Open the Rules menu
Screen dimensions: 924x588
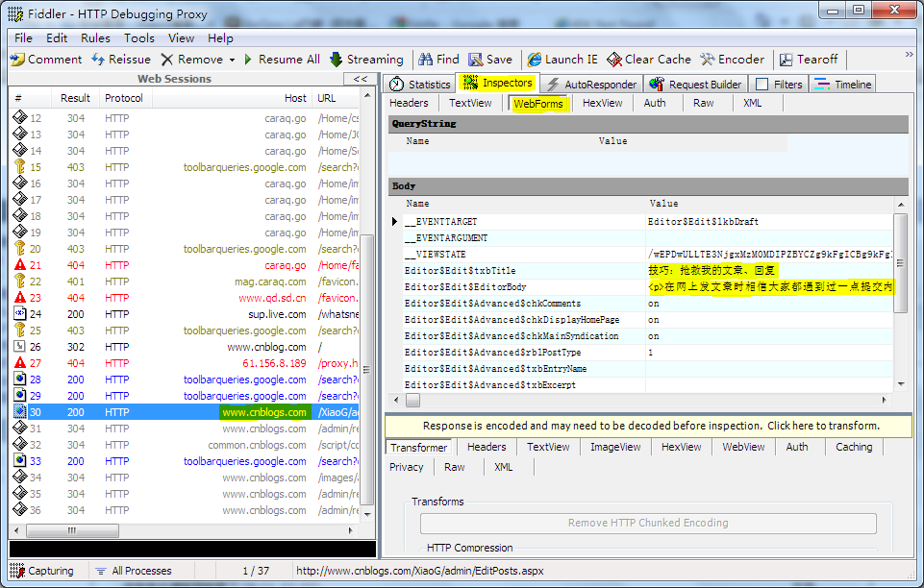(x=95, y=38)
